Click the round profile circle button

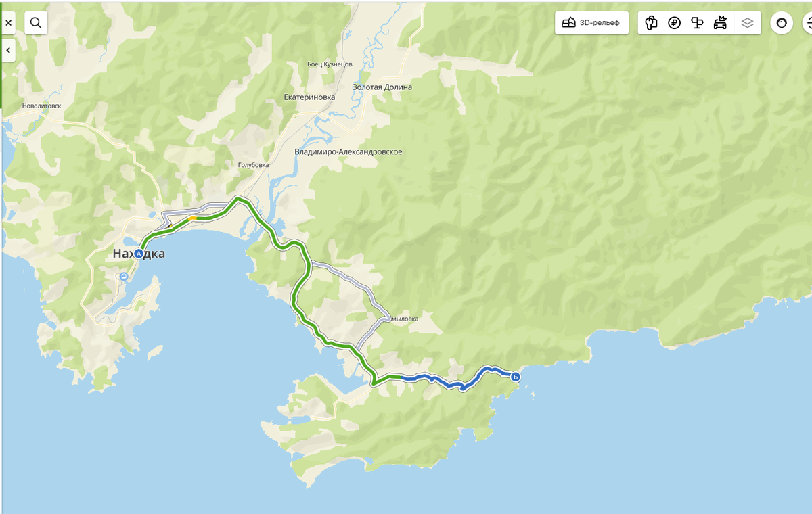pos(782,23)
